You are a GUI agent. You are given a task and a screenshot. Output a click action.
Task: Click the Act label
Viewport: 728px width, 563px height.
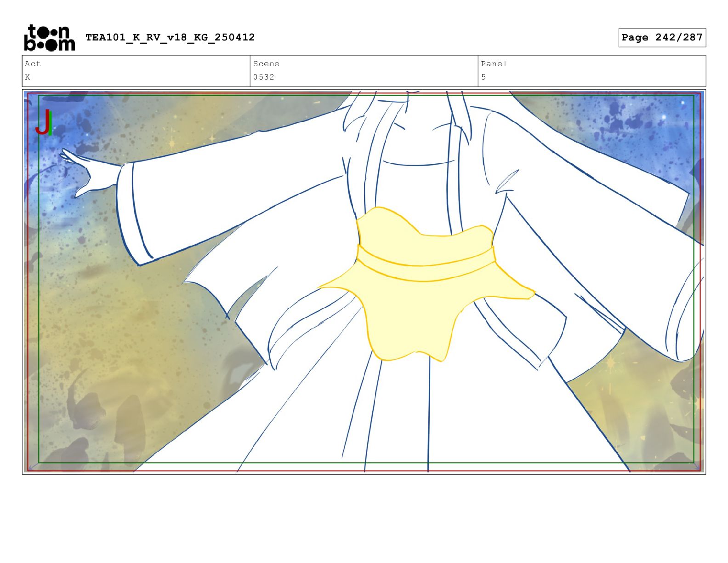(x=33, y=64)
